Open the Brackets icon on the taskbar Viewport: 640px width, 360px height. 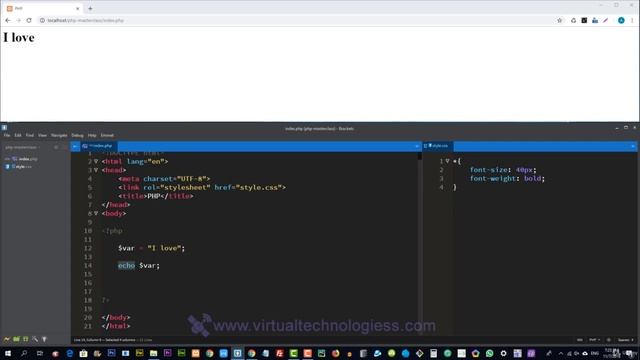pyautogui.click(x=238, y=353)
